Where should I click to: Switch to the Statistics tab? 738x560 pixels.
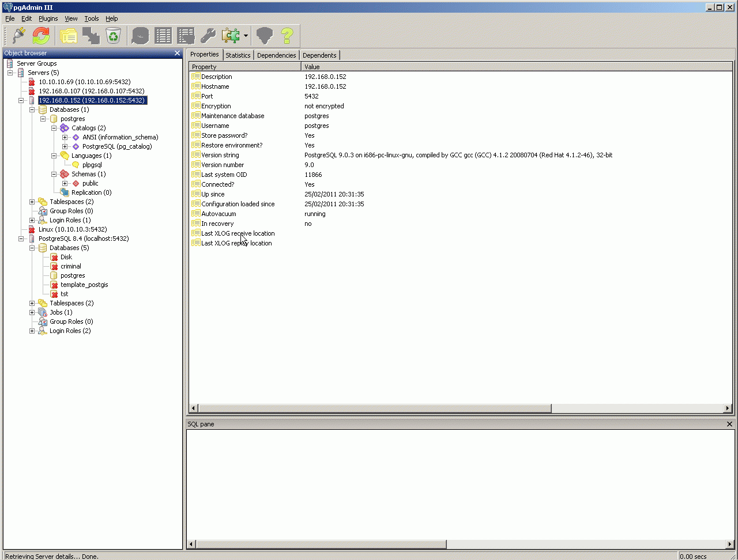(x=238, y=55)
